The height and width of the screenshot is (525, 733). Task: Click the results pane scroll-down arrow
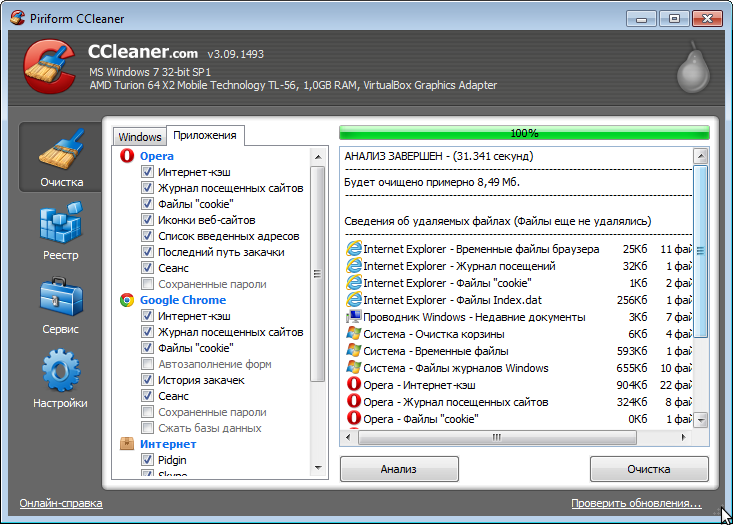[700, 420]
